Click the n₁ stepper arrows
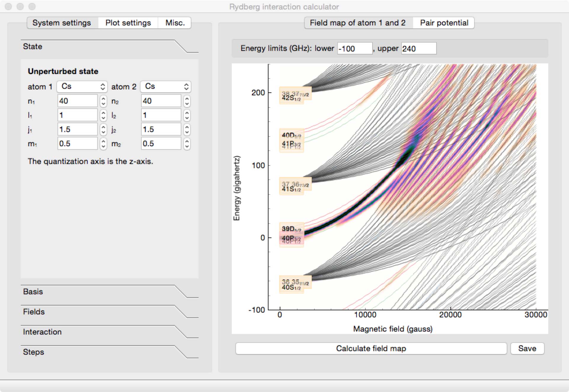 pos(103,101)
